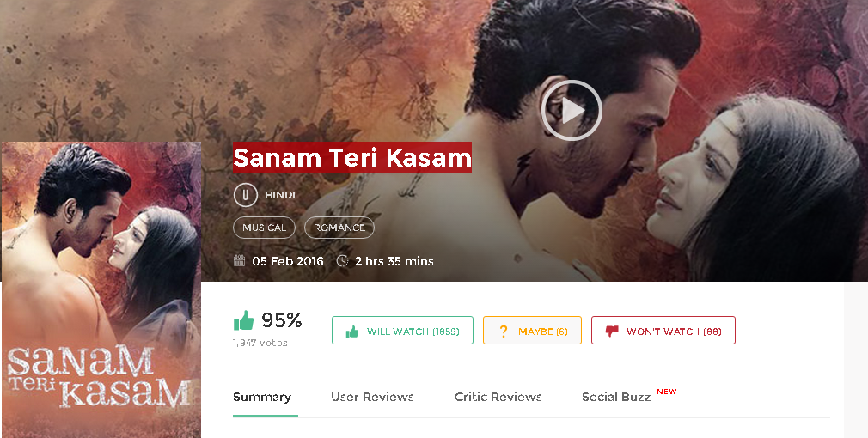Open the Social Buzz tab
The height and width of the screenshot is (438, 868).
point(616,397)
